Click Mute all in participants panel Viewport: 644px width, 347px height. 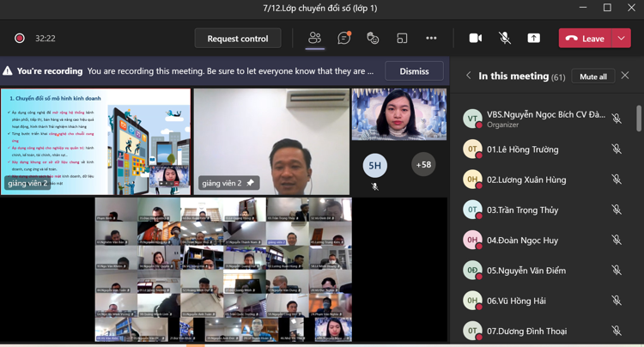592,76
